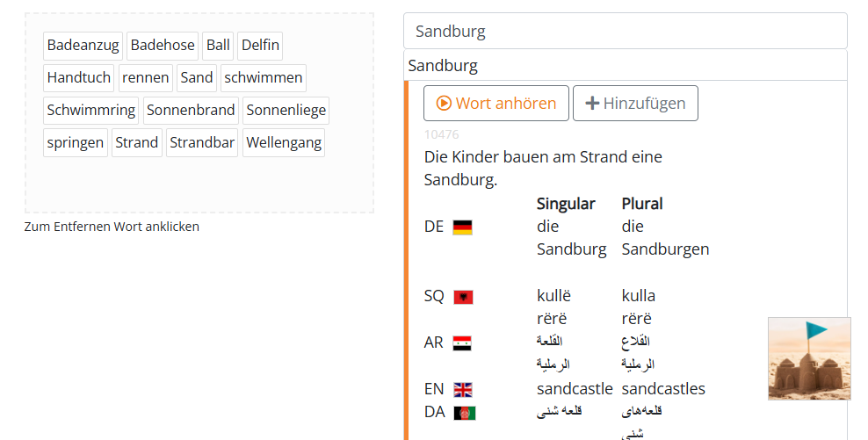Click the Sandburg search input field

click(x=625, y=32)
